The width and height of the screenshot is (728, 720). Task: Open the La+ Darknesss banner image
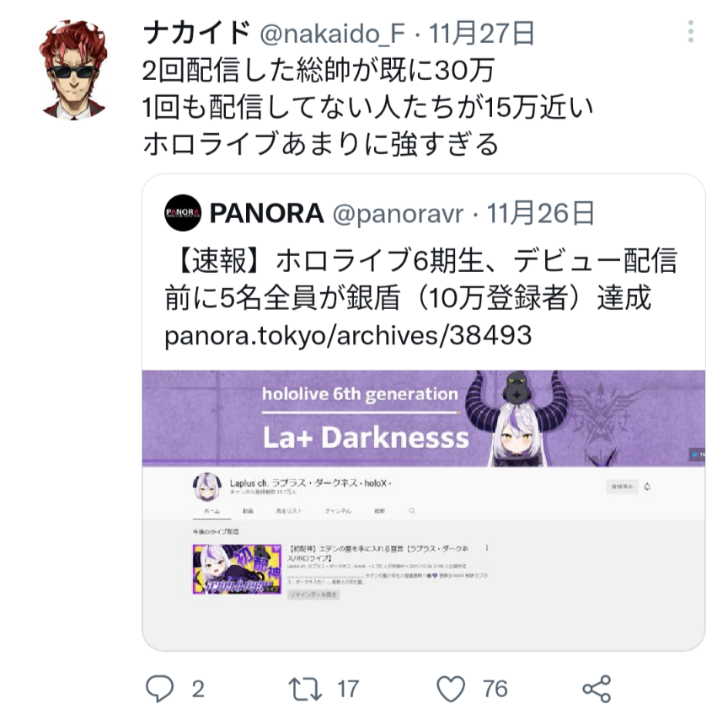click(424, 419)
